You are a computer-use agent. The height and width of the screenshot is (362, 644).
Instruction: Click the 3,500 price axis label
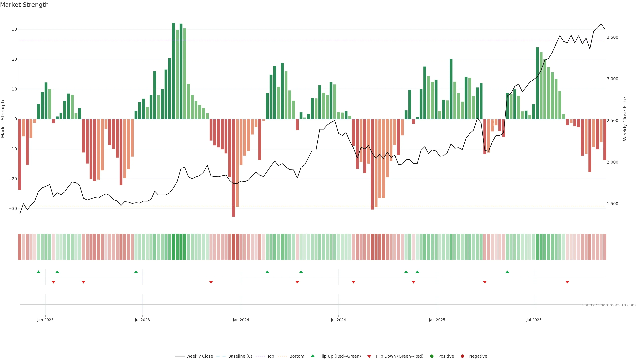coord(612,37)
